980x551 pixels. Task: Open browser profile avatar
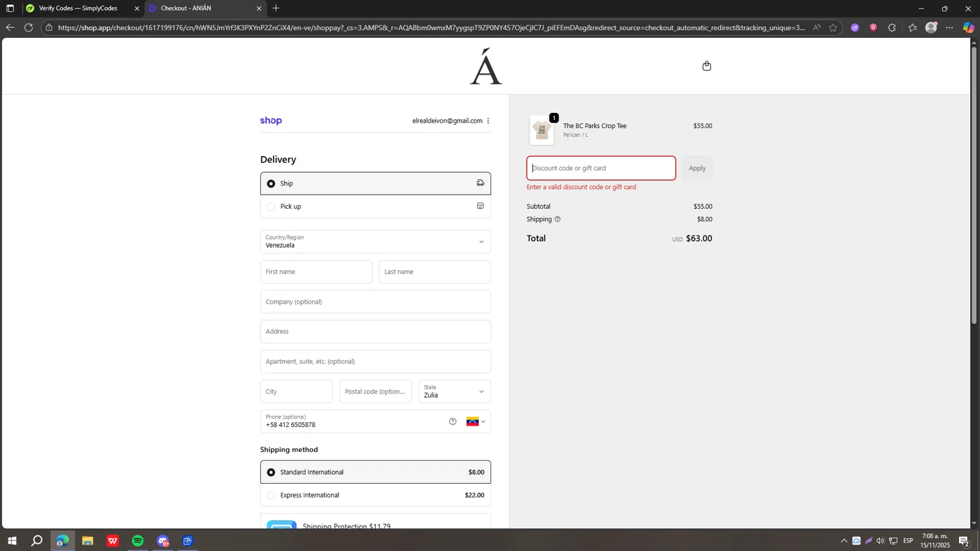[x=932, y=27]
